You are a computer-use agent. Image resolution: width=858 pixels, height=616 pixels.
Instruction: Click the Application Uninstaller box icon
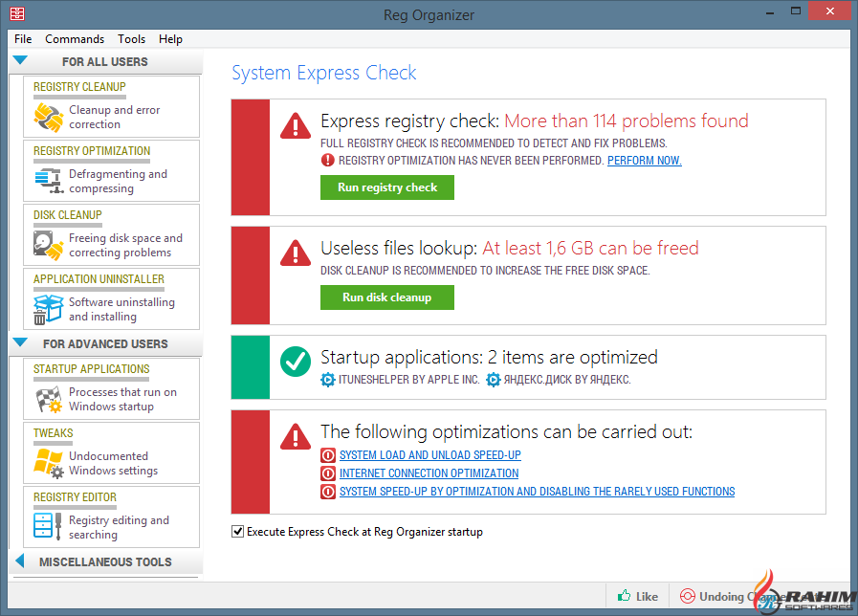48,309
